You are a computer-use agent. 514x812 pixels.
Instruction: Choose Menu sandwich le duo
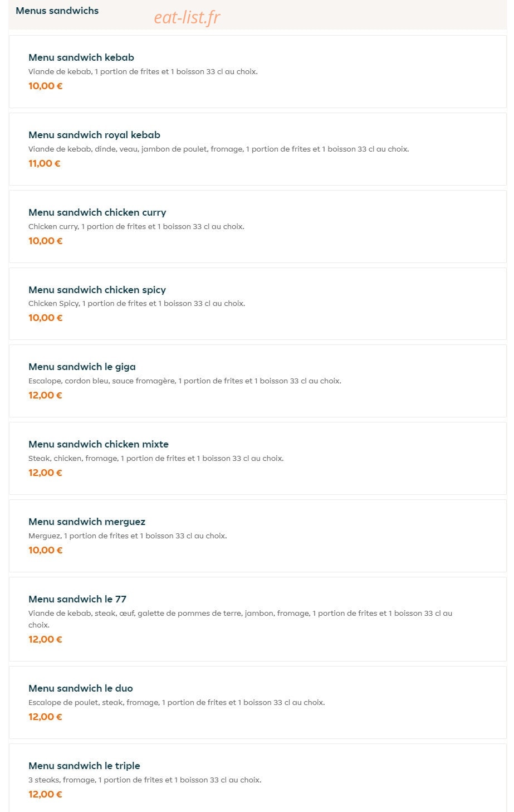click(x=257, y=702)
